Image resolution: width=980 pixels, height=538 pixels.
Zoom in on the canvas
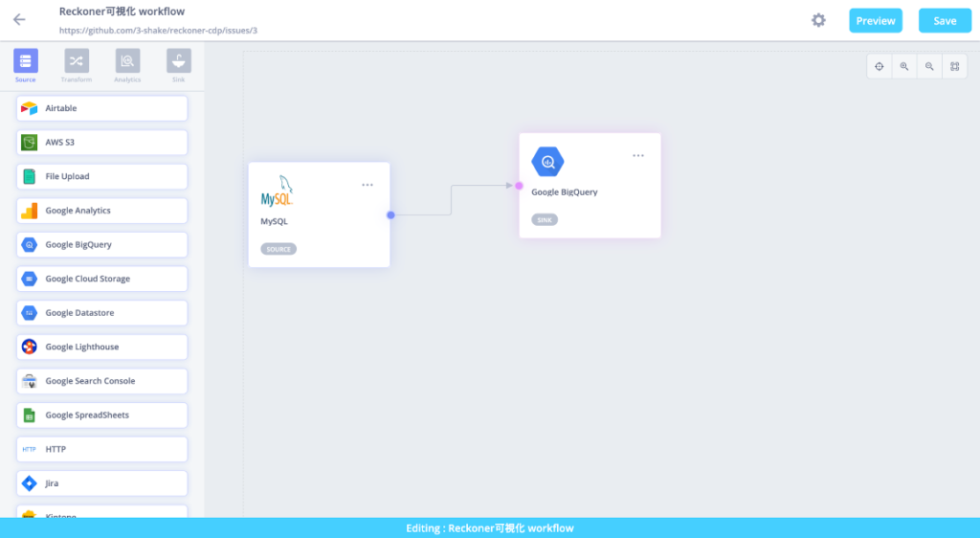(x=904, y=66)
